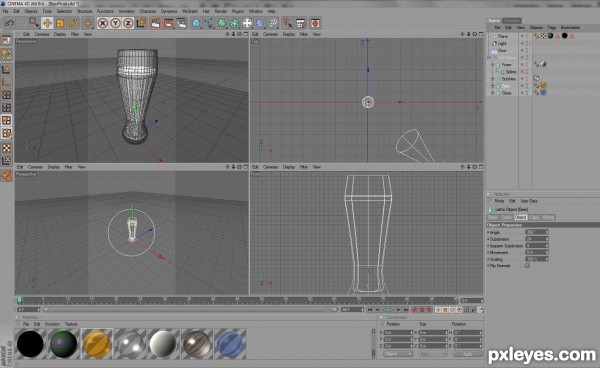Click the orange material tag on Beer
Viewport: 600px width, 368px height.
(543, 86)
